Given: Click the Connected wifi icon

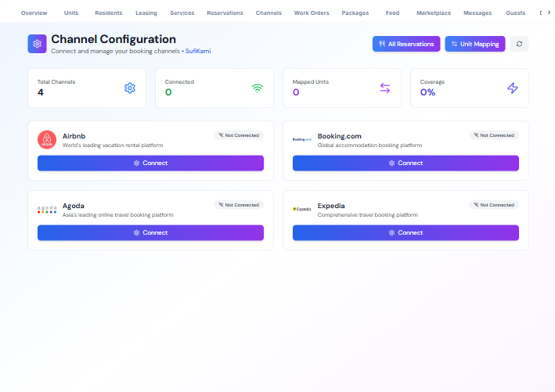Looking at the screenshot, I should (258, 88).
